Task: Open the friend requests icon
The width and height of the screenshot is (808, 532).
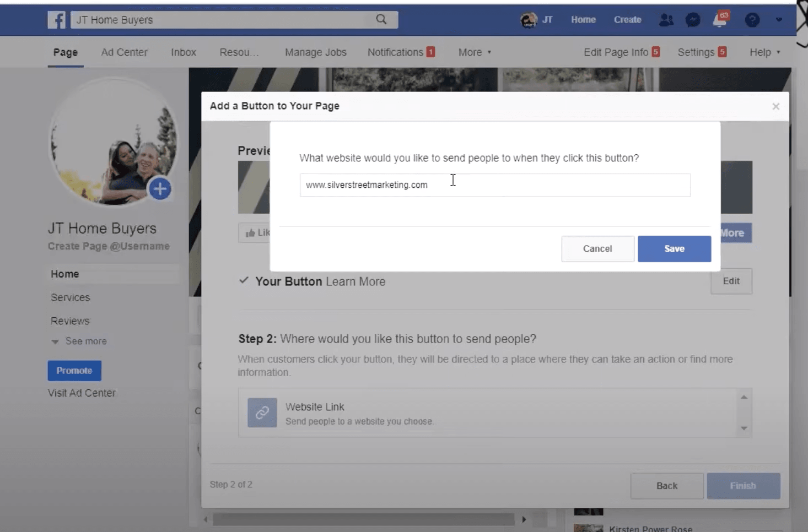Action: 666,20
